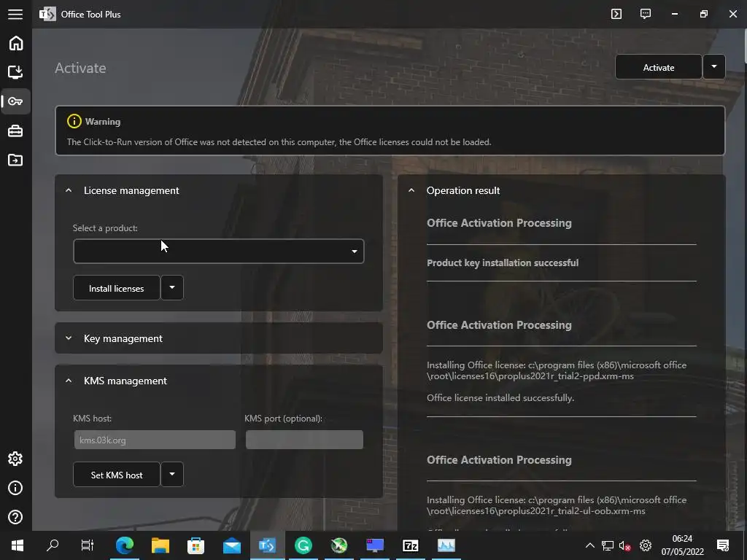
Task: Open the Set KMS host dropdown arrow
Action: [x=172, y=474]
